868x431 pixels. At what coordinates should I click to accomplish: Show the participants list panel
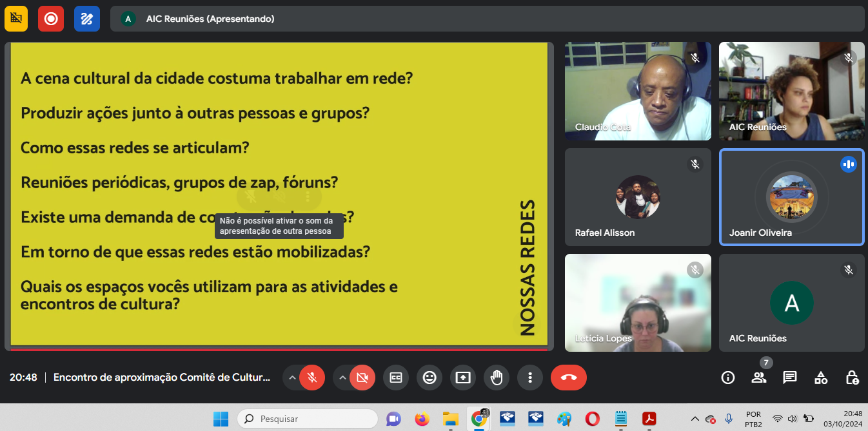tap(759, 378)
